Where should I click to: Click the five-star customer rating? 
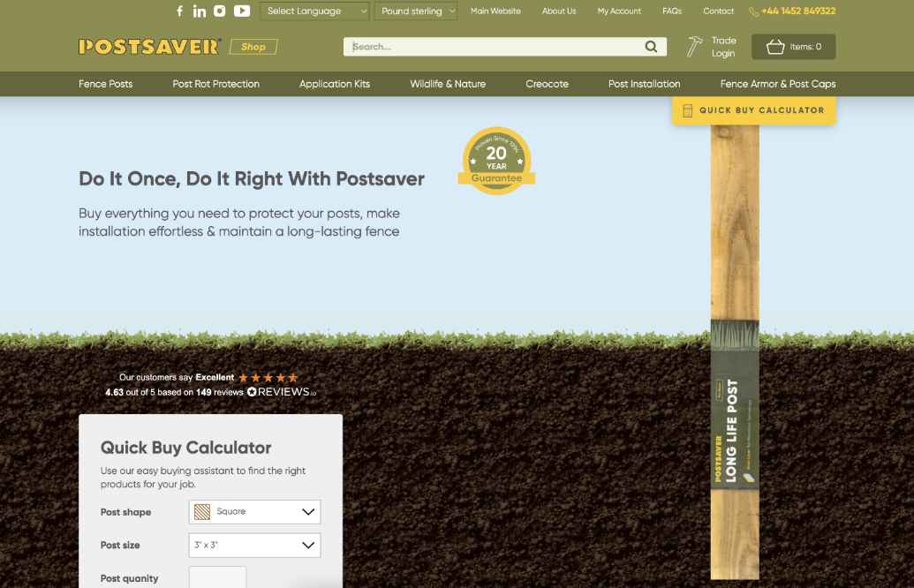coord(268,378)
